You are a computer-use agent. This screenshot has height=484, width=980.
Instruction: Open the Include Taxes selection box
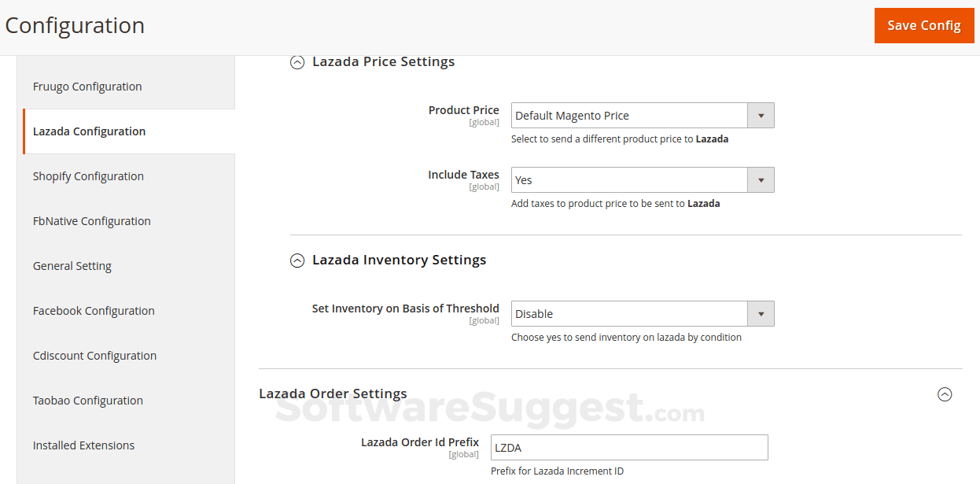coord(629,179)
